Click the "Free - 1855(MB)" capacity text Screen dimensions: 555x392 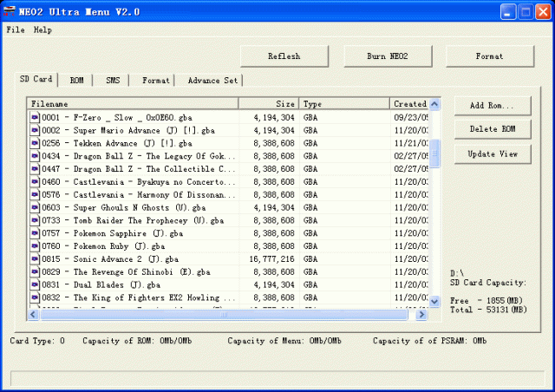point(486,301)
